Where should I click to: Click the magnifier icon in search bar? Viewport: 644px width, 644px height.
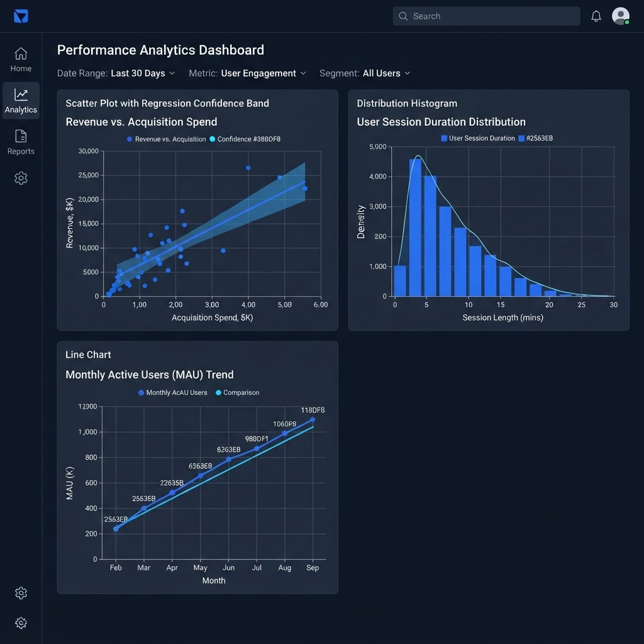[x=403, y=16]
